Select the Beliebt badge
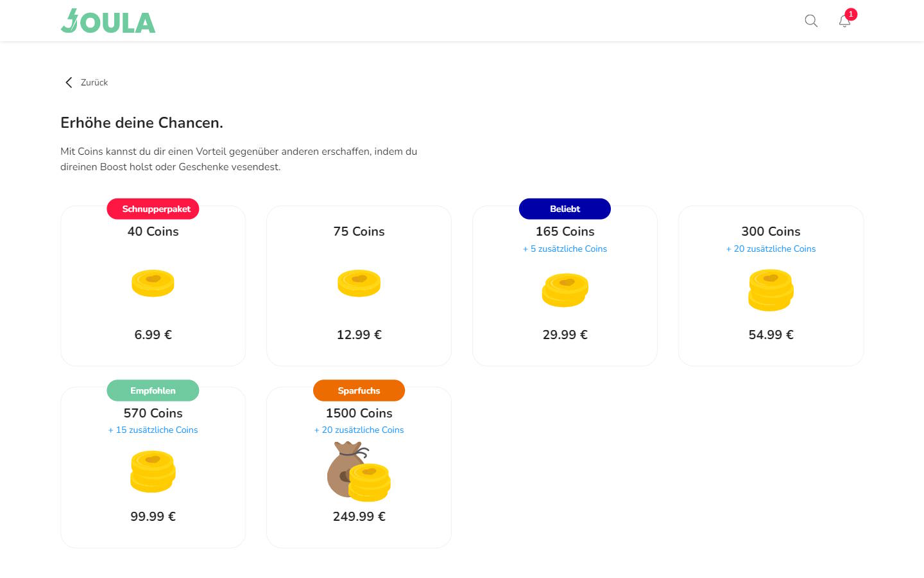This screenshot has width=924, height=578. pyautogui.click(x=565, y=209)
